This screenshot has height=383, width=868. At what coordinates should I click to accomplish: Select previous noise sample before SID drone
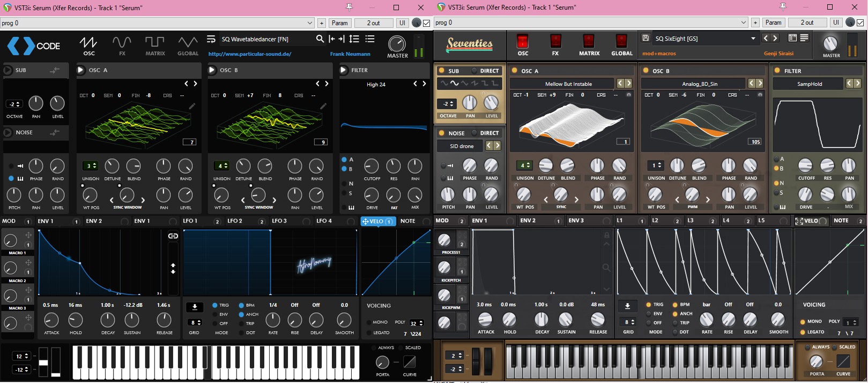coord(488,146)
